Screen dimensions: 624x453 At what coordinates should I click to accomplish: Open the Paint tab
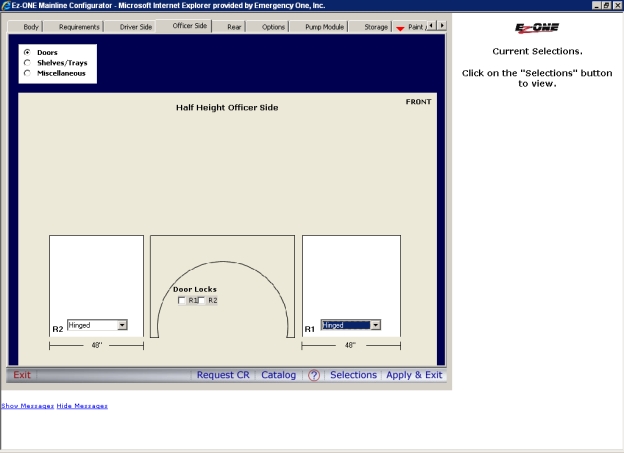(416, 27)
